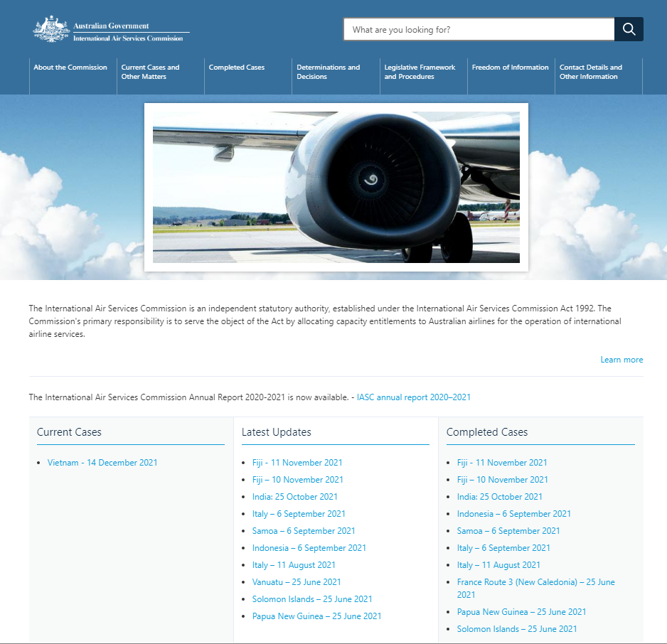Image resolution: width=667 pixels, height=644 pixels.
Task: Go to Legislative Framework and Procedures
Action: coord(420,72)
